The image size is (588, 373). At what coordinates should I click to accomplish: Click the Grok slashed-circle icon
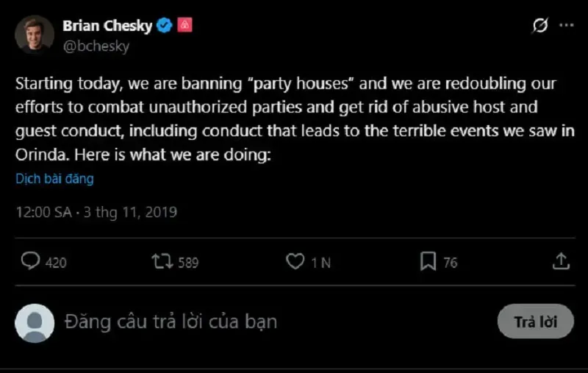click(539, 26)
